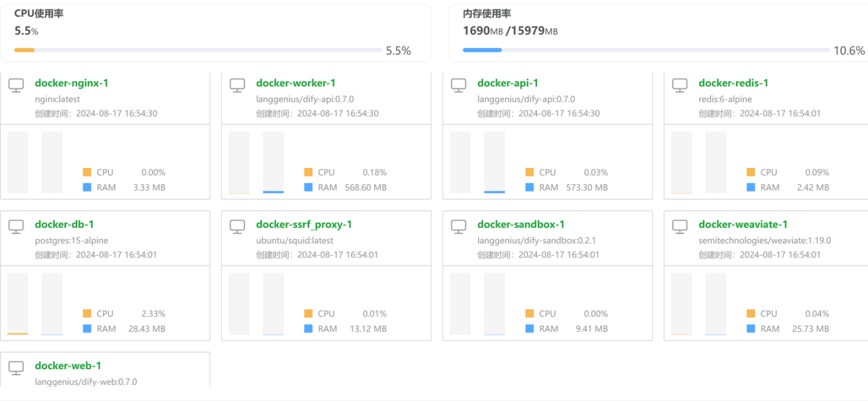This screenshot has width=868, height=401.
Task: Open the docker-redis-1 container link
Action: [x=734, y=83]
